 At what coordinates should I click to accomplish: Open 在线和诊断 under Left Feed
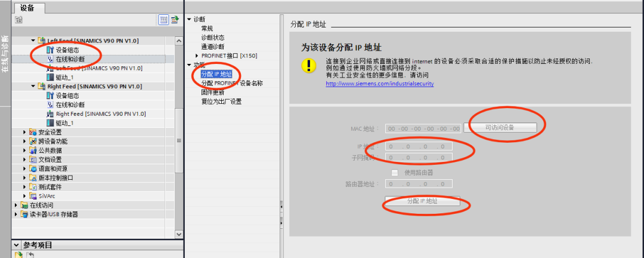coord(70,59)
